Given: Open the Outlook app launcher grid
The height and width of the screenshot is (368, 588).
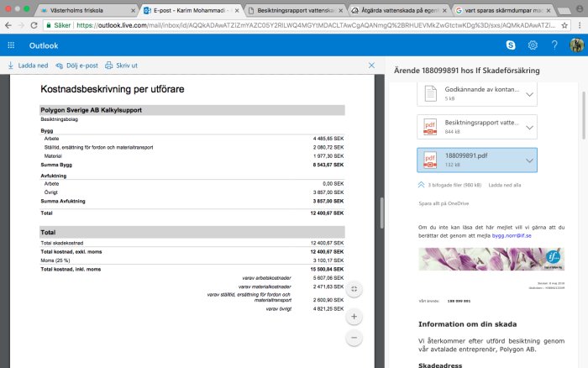Looking at the screenshot, I should [11, 45].
